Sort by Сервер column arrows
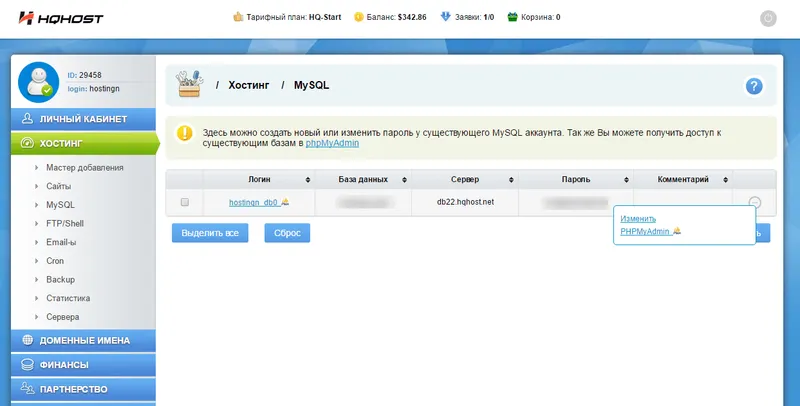Screen dimensions: 800x406 [x=511, y=180]
